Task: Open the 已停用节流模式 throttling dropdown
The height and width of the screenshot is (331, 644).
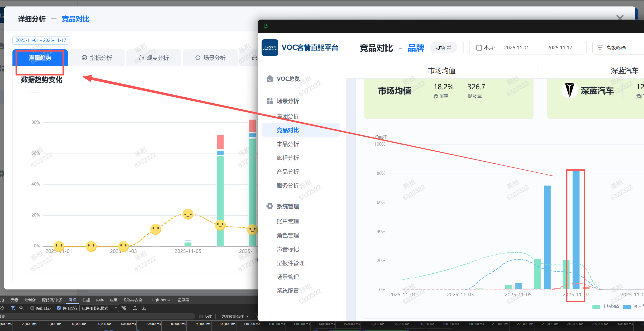Action: (99, 308)
